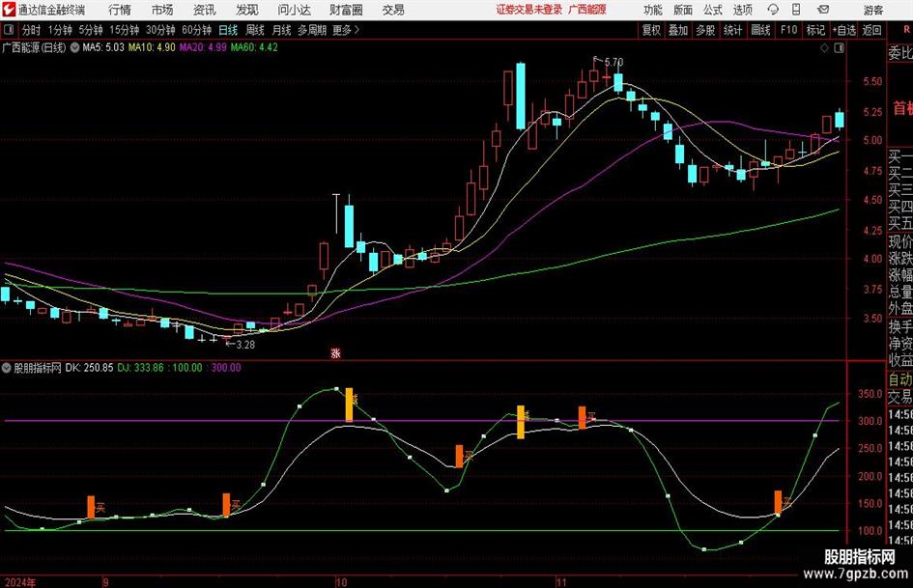Click the DK: 250.85 indicator value

pos(89,367)
